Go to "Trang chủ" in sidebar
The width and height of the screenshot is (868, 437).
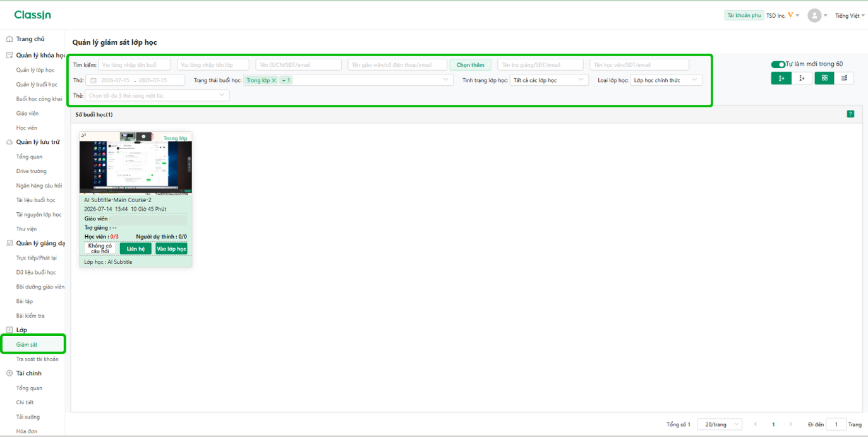[30, 39]
